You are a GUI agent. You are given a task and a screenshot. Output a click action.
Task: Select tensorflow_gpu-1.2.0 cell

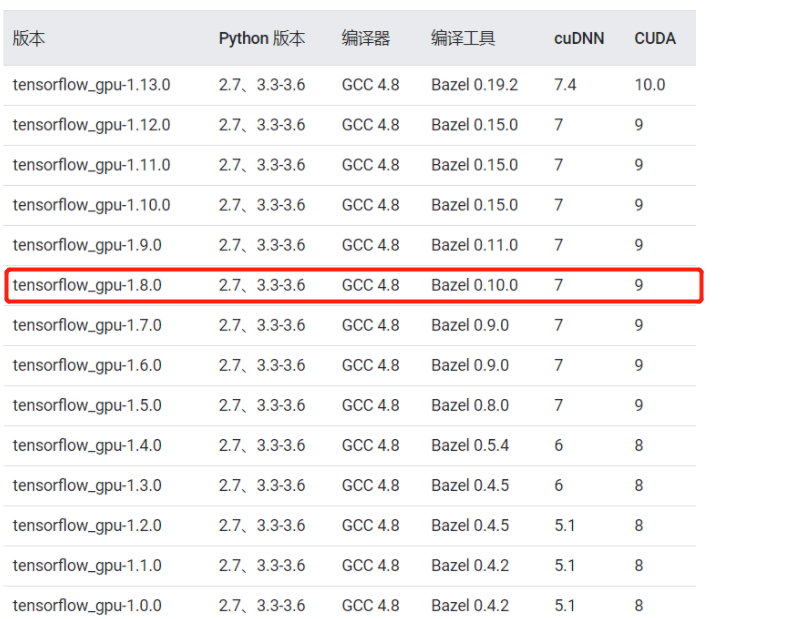[87, 526]
